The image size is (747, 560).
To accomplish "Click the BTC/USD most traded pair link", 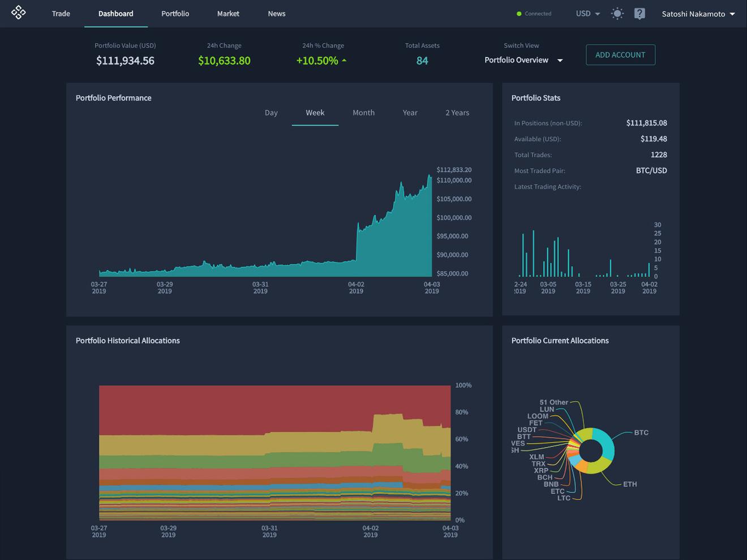I will 651,170.
